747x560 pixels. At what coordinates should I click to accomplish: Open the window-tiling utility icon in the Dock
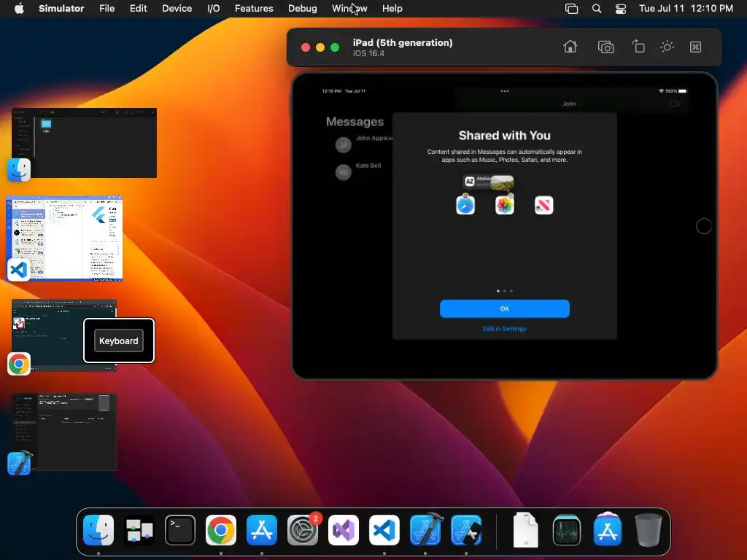[139, 530]
